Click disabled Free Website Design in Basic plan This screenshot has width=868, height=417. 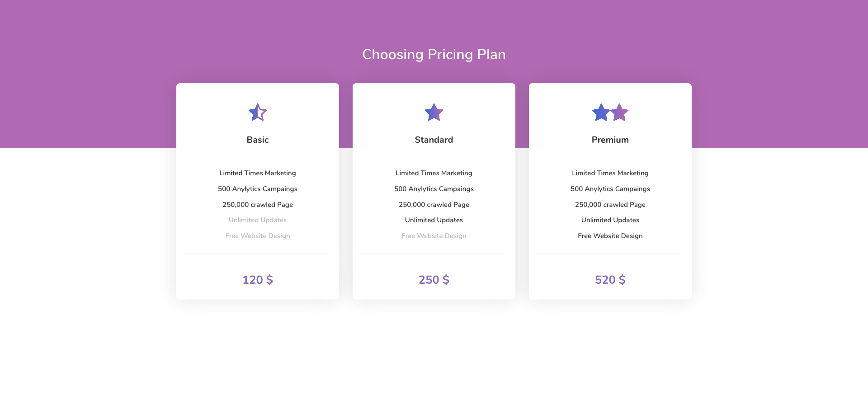tap(258, 236)
